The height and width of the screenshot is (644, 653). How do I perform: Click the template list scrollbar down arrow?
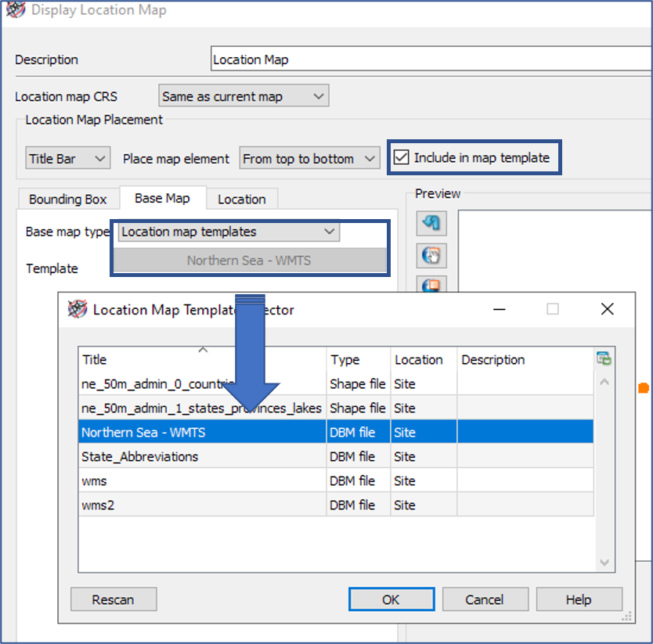click(x=604, y=563)
